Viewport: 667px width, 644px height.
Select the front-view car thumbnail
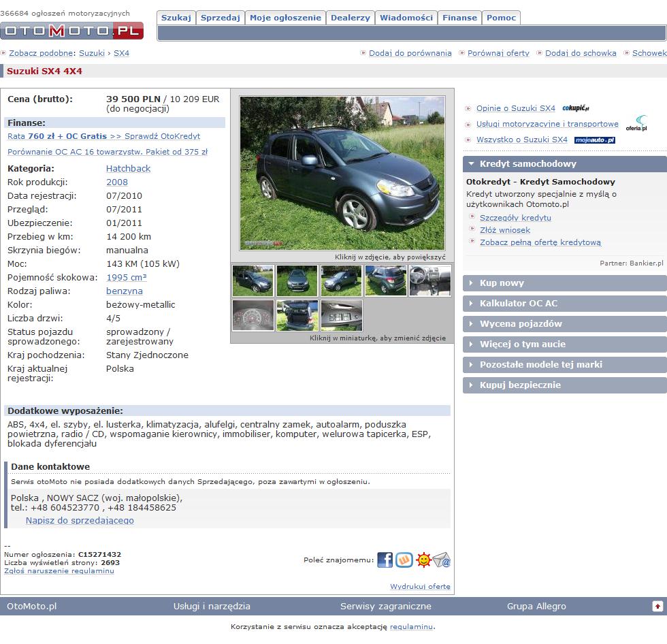[x=297, y=280]
